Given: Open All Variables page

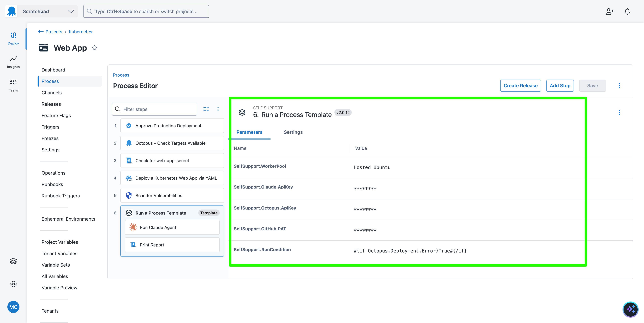Looking at the screenshot, I should pyautogui.click(x=55, y=276).
